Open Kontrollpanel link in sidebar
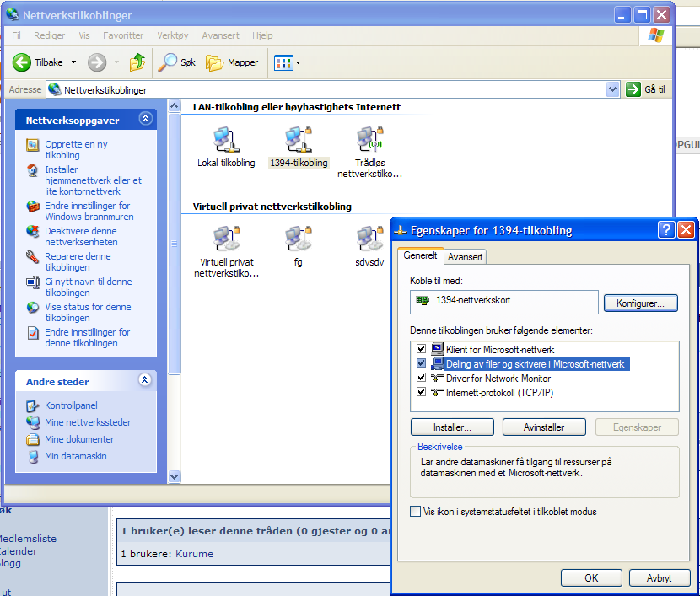700x596 pixels. click(x=71, y=405)
